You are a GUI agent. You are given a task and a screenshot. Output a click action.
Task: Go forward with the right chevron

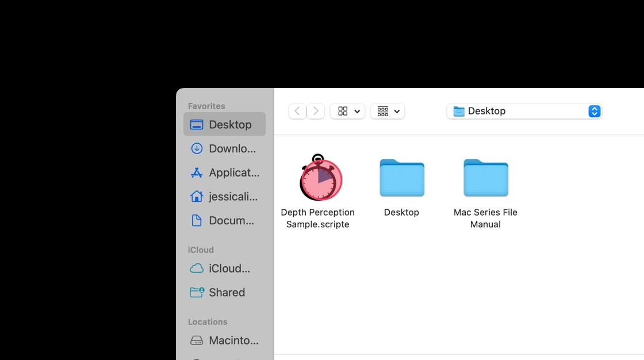click(316, 111)
